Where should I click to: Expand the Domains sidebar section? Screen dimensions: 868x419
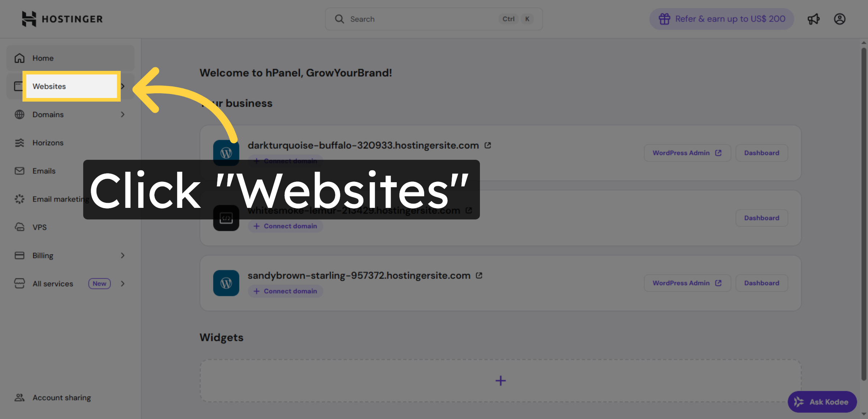[x=123, y=114]
